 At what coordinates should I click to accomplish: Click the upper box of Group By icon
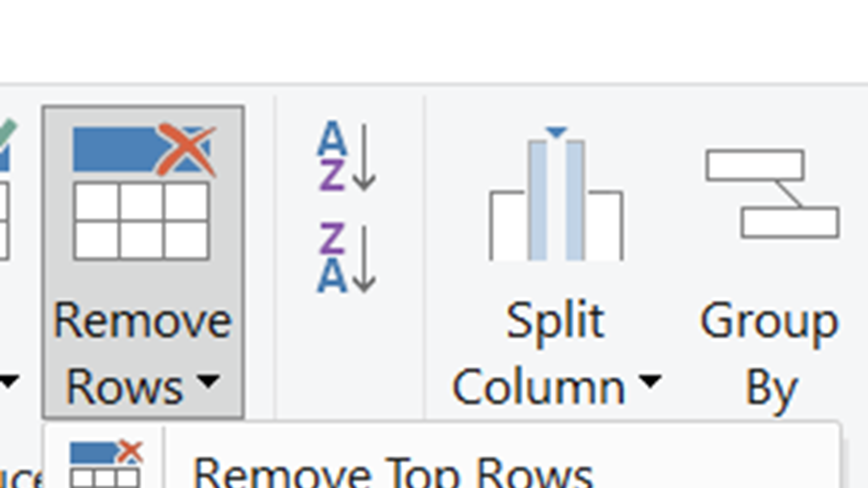(755, 165)
